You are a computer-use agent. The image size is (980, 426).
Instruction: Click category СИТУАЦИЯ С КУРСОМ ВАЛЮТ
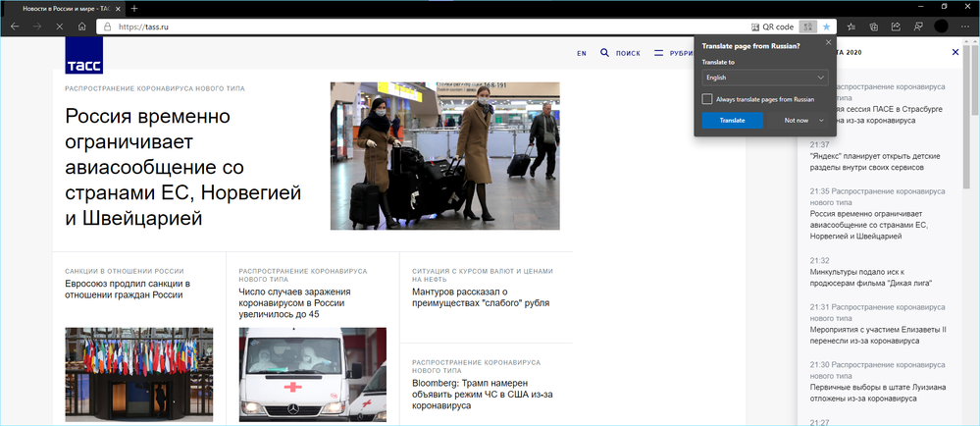click(x=483, y=275)
